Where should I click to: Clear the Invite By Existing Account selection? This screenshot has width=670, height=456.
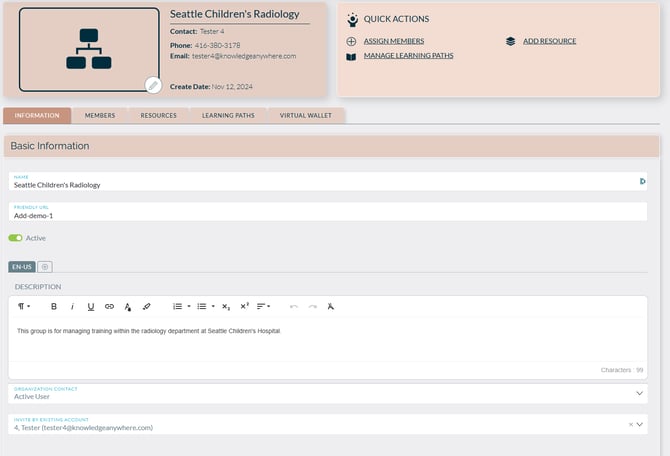(x=631, y=424)
